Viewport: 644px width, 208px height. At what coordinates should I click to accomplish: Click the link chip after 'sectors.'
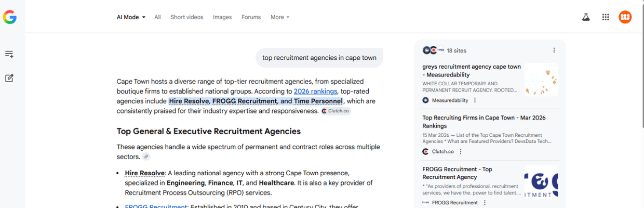(x=146, y=157)
